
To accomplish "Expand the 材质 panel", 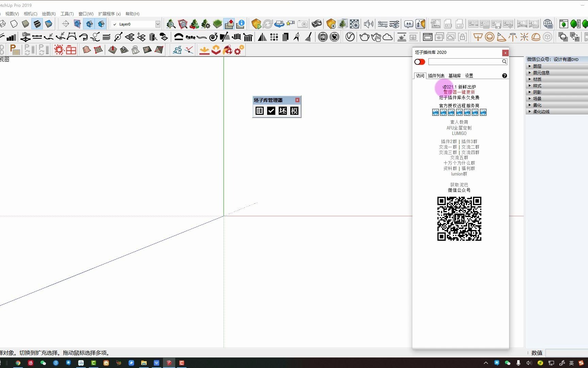I will (557, 79).
